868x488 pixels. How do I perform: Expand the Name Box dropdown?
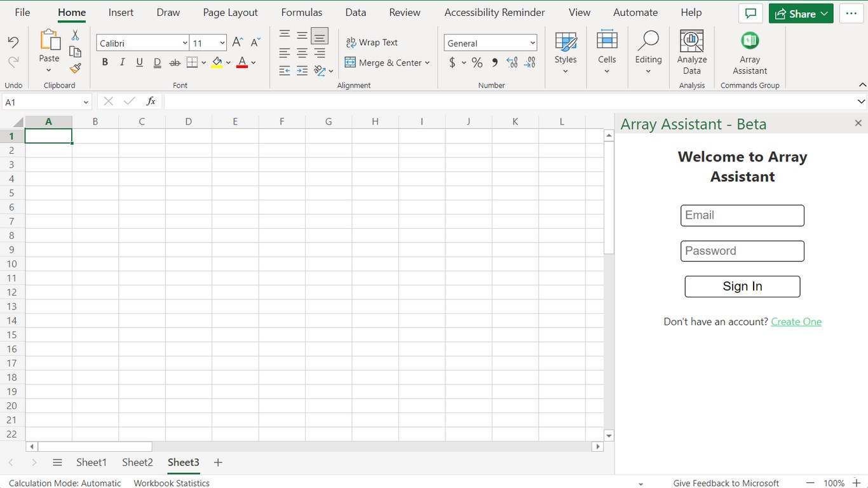tap(86, 102)
